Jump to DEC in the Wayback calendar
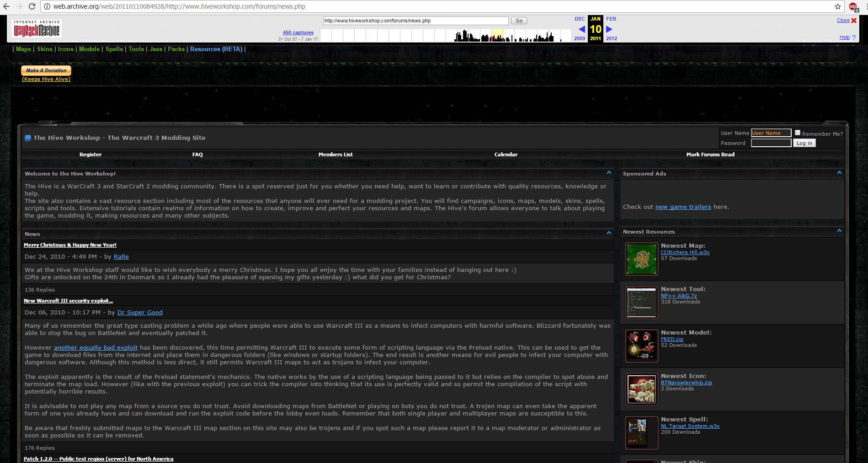The height and width of the screenshot is (463, 868). pos(580,19)
